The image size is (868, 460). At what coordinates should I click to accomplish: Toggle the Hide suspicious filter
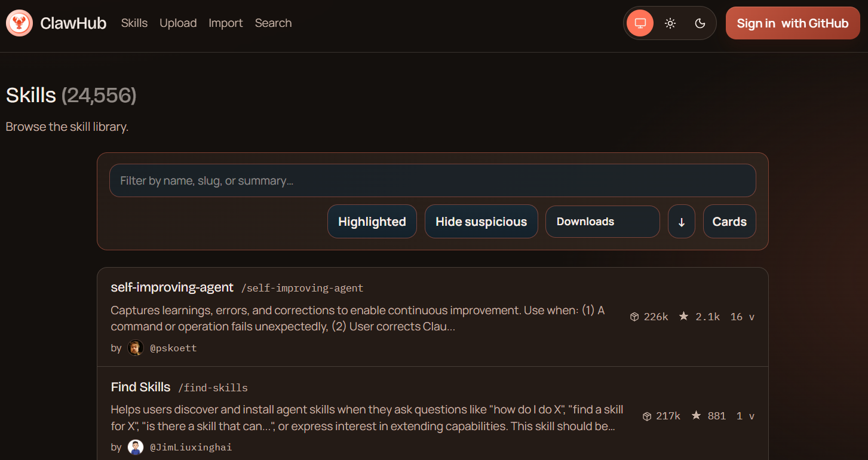[481, 222]
